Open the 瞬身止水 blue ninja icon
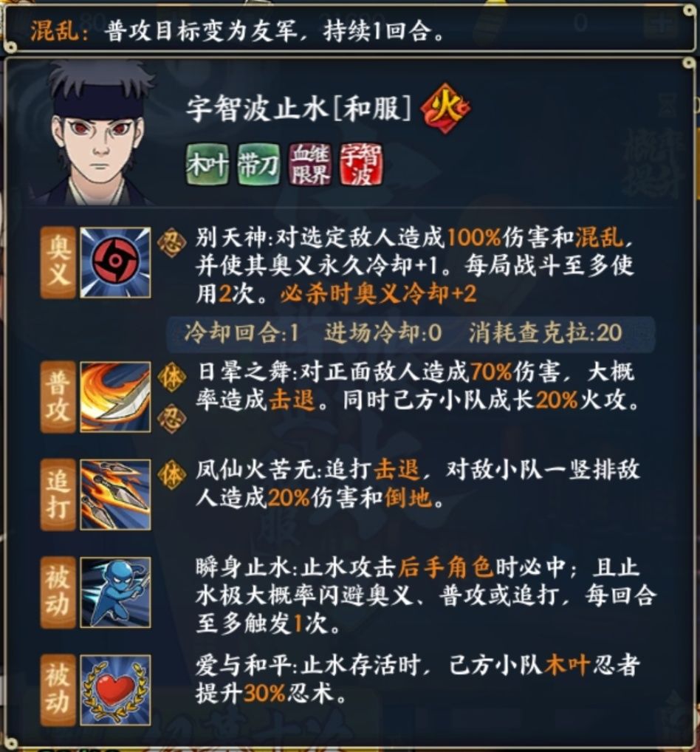Screen dimensions: 700x752 click(115, 592)
